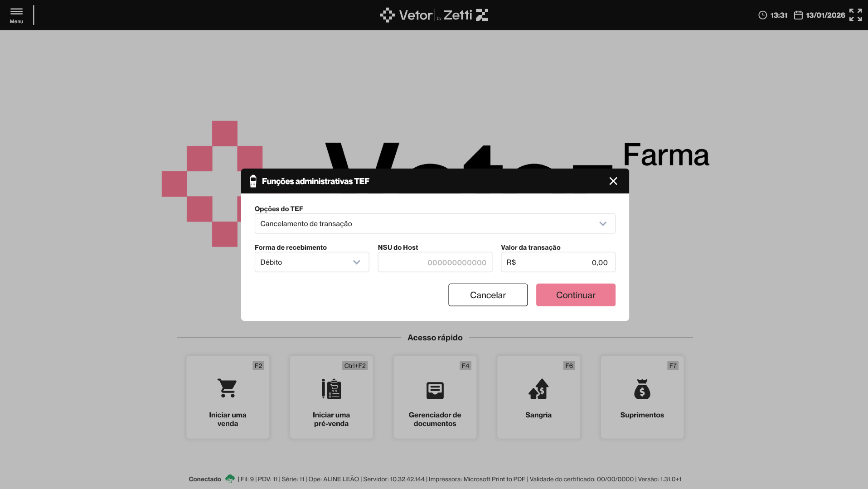Click the 'Gerenciador de documentos' label
The image size is (868, 489).
(x=435, y=419)
